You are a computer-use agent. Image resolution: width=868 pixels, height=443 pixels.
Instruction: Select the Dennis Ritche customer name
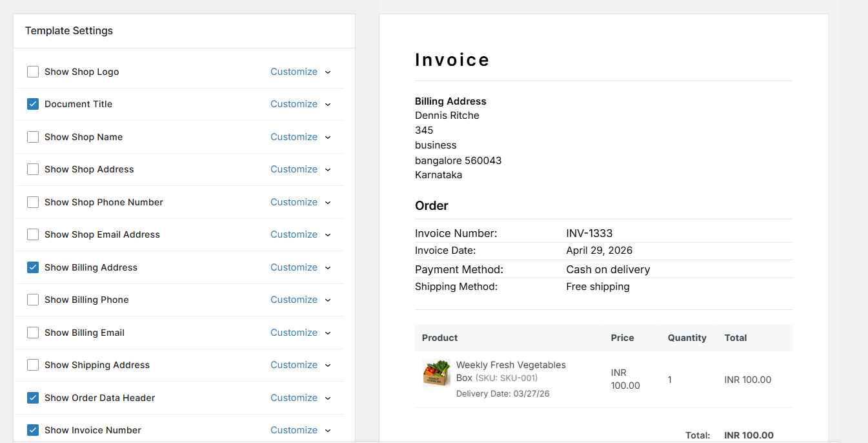point(447,116)
